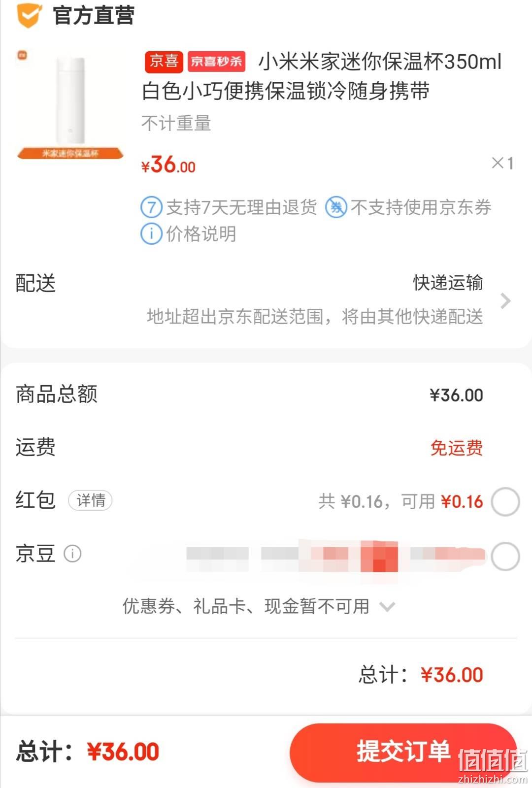Open the 红包 详情 details

click(91, 500)
